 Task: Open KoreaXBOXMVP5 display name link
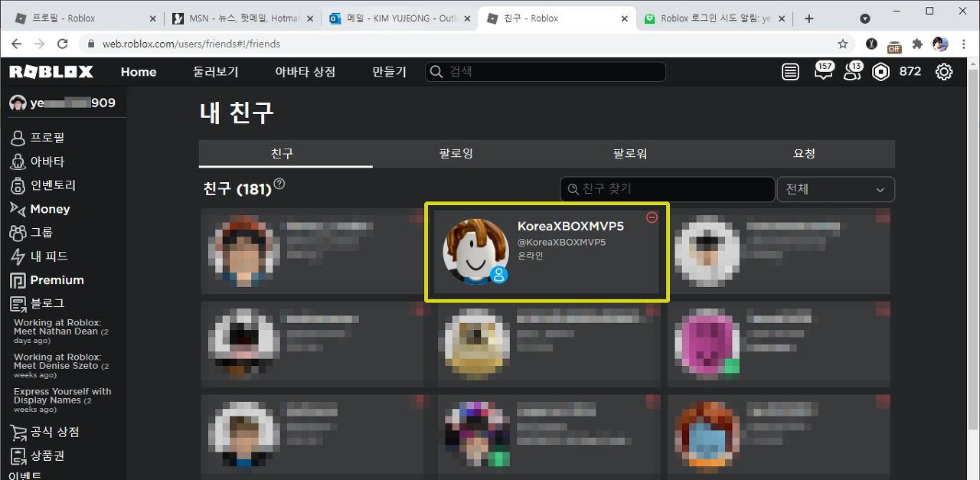[x=570, y=227]
